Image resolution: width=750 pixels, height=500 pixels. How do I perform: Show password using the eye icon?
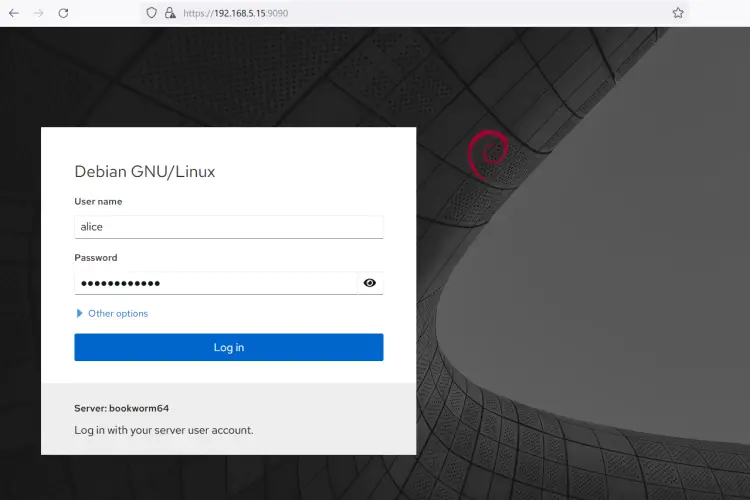coord(370,283)
